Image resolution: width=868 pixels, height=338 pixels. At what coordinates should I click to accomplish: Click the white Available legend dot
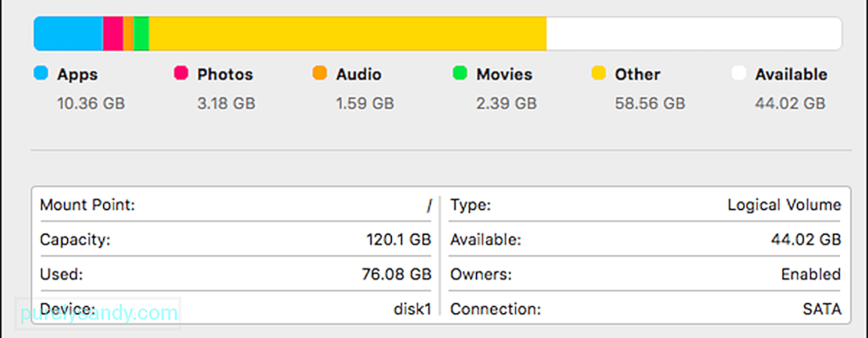tap(739, 73)
